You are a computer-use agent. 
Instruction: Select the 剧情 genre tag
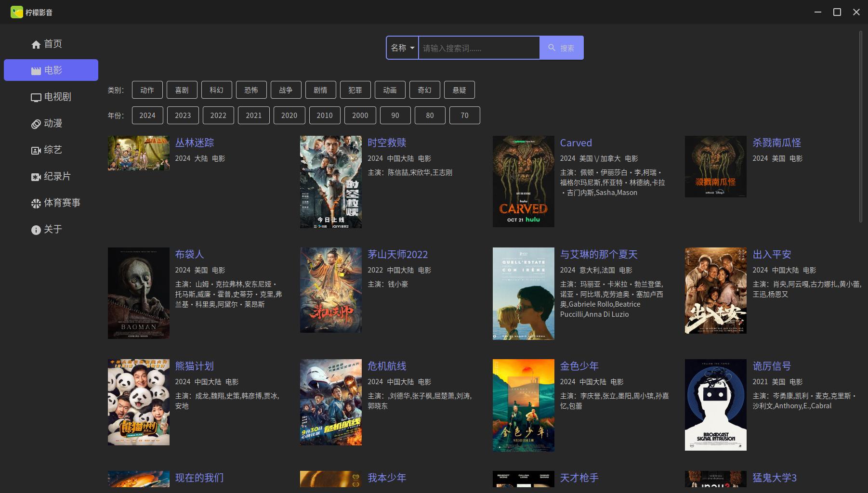click(321, 90)
